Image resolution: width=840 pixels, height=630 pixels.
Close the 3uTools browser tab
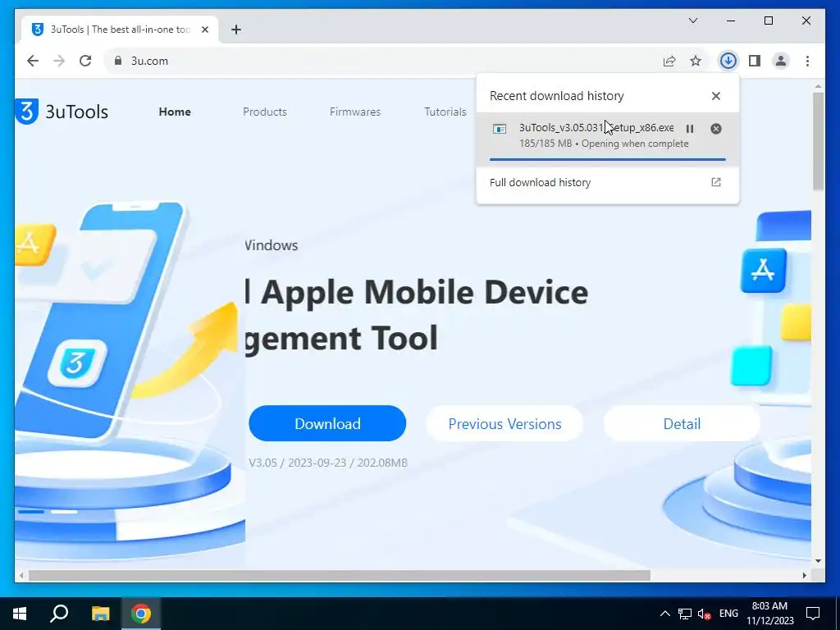coord(204,30)
